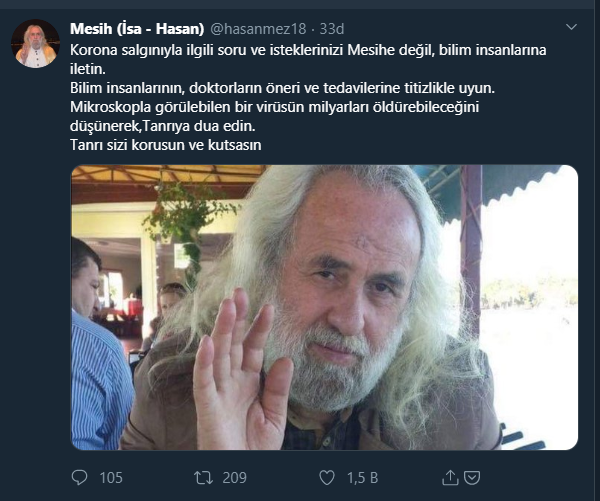This screenshot has height=501, width=600.
Task: Save tweet with the Pocket icon
Action: click(x=472, y=478)
